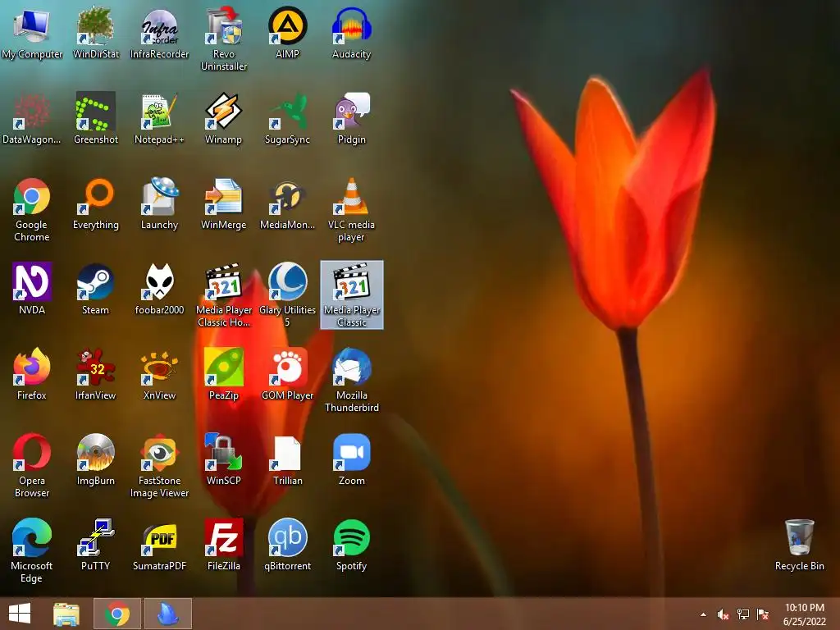
Task: Click the muted volume tray icon
Action: 724,614
